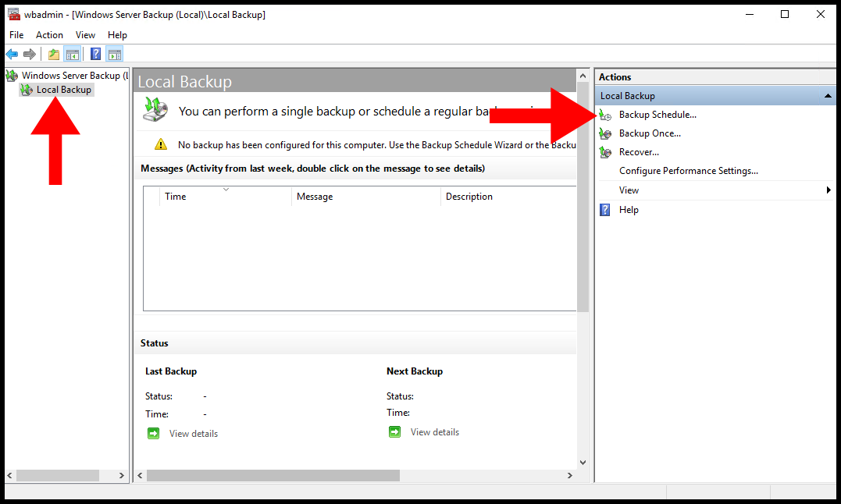This screenshot has width=841, height=504.
Task: Click the Forward navigation arrow icon
Action: tap(29, 53)
